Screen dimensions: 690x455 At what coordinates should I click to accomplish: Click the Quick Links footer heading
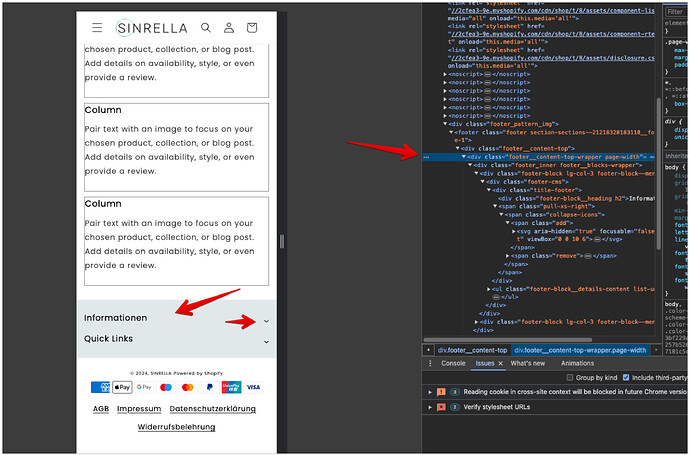[x=108, y=339]
